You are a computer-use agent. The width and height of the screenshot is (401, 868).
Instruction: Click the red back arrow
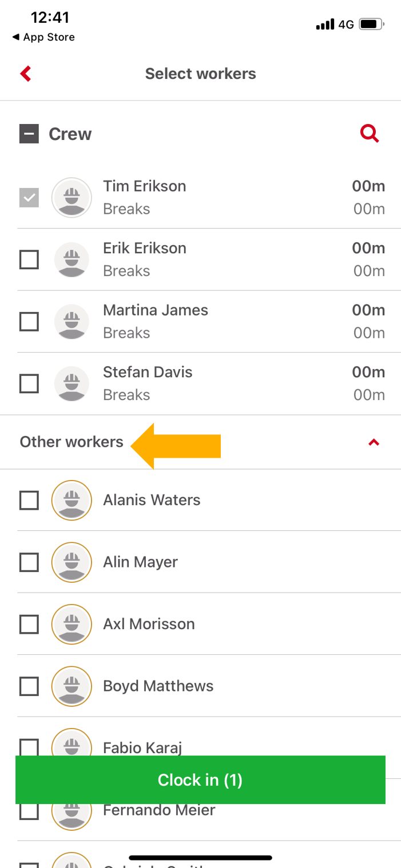tap(25, 74)
